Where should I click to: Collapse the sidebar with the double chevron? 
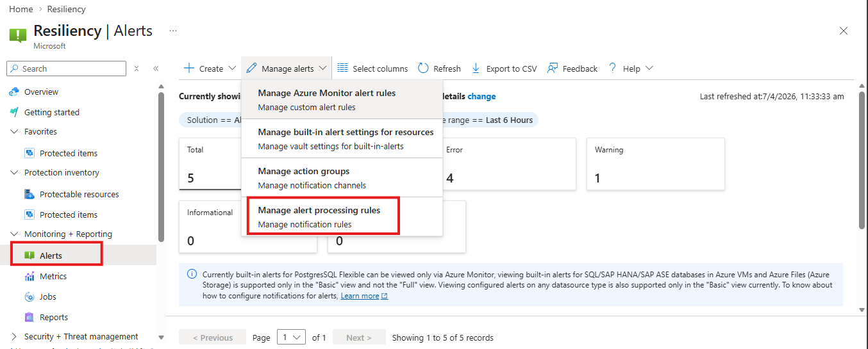(x=156, y=69)
